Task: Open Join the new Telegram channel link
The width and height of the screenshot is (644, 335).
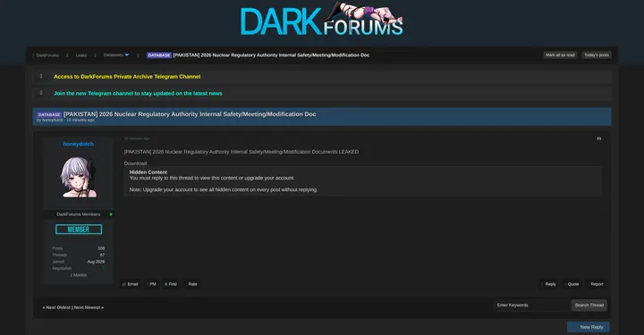Action: click(x=138, y=94)
